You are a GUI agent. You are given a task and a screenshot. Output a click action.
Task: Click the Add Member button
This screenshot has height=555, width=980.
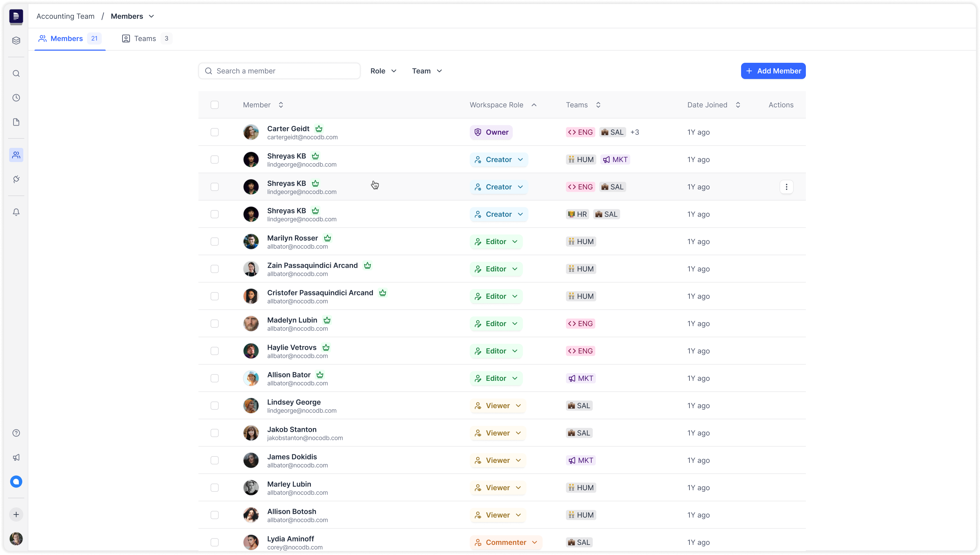click(773, 71)
